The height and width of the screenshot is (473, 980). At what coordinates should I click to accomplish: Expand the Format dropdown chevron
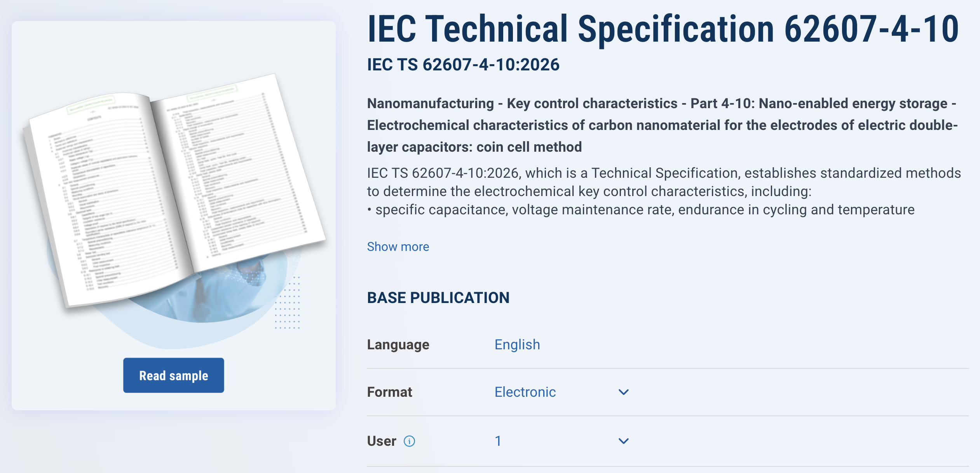(623, 392)
